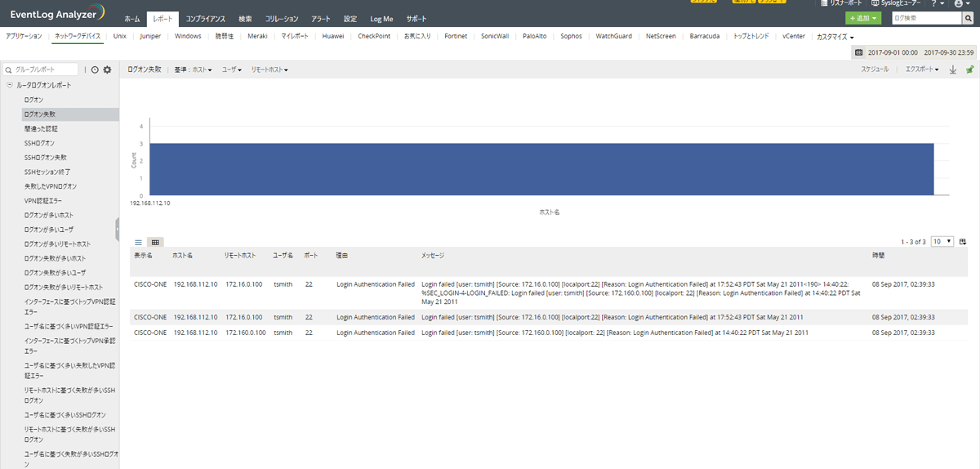Open the ログオン report in sidebar
Viewport: 980px width, 469px height.
[34, 100]
